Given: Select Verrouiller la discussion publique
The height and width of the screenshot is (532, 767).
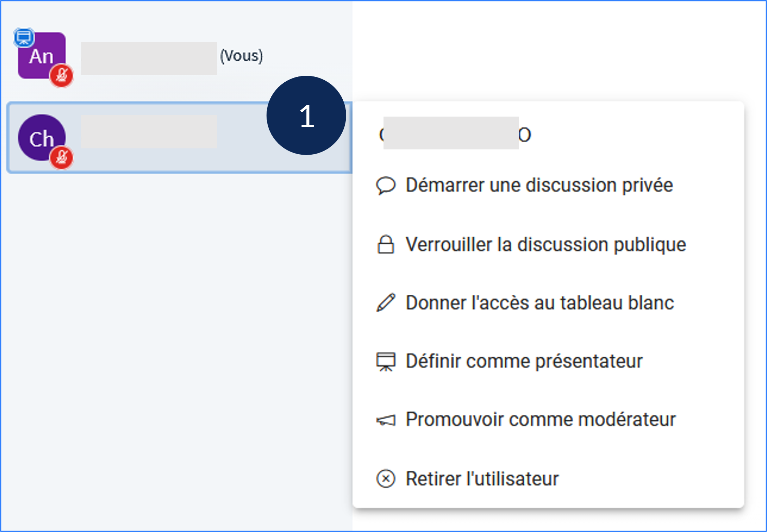Looking at the screenshot, I should click(545, 245).
